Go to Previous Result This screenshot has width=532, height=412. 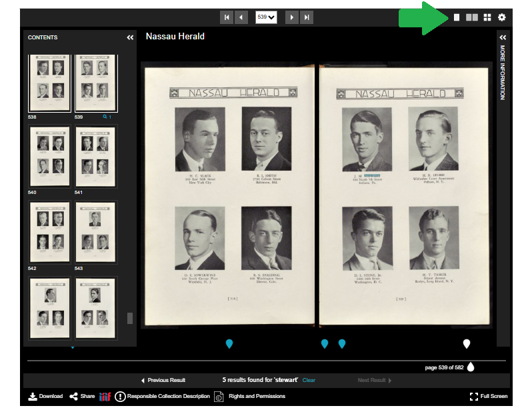(163, 380)
